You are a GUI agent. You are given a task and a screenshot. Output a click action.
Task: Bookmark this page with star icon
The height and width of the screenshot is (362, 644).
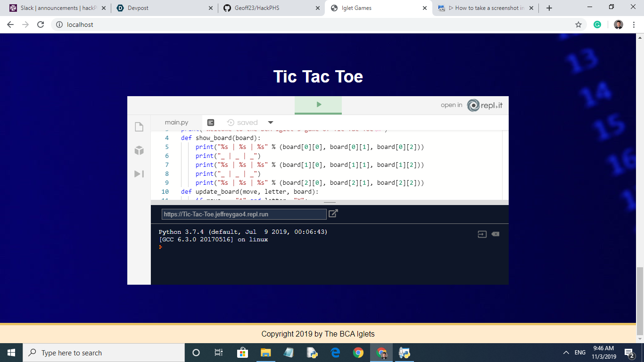578,25
